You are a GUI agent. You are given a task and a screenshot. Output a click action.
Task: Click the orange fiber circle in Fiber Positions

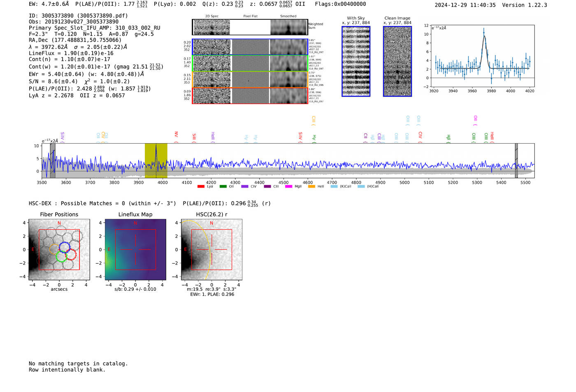[x=55, y=249]
